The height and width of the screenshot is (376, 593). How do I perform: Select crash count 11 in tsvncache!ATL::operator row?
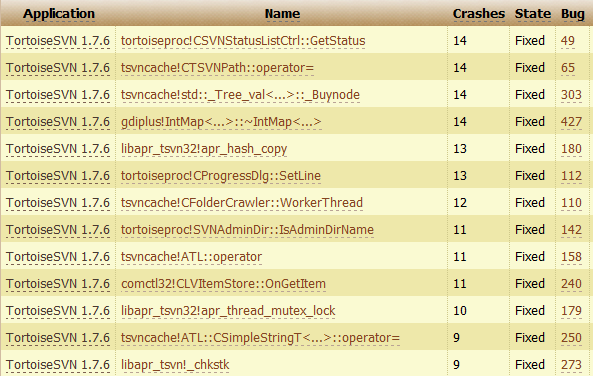tap(460, 257)
